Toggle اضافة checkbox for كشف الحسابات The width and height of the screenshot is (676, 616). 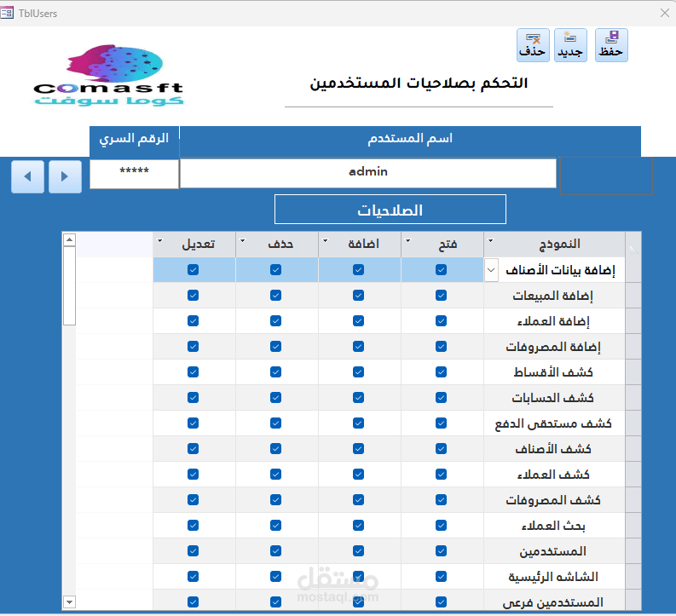click(x=358, y=398)
